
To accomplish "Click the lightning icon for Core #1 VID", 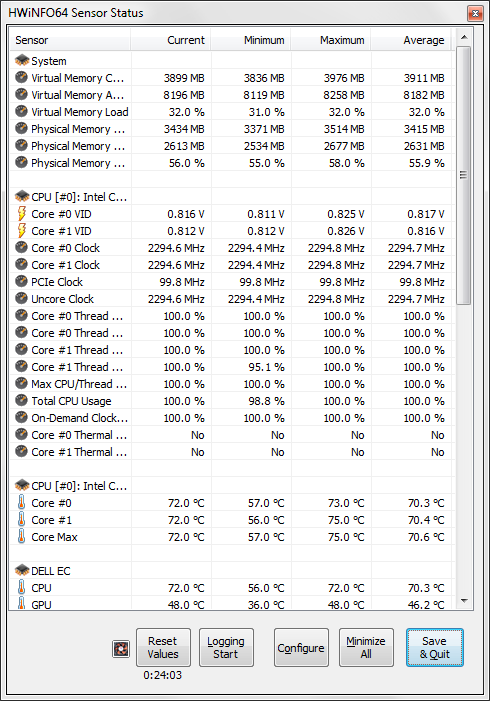I will coord(21,231).
